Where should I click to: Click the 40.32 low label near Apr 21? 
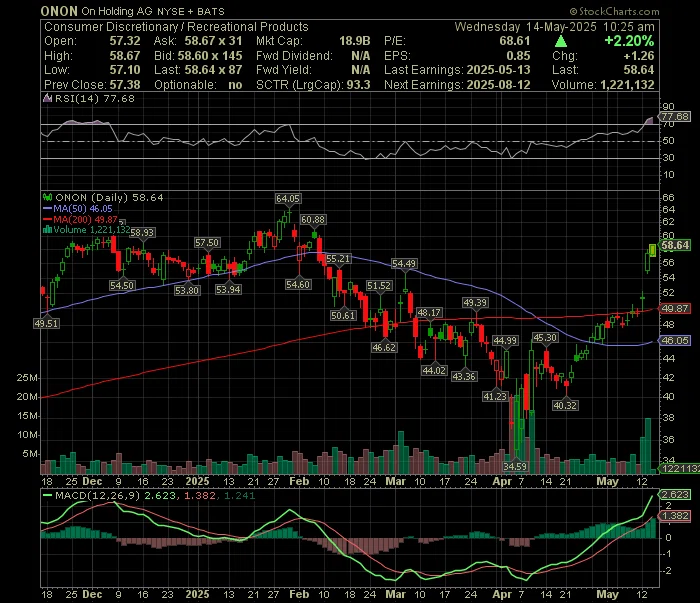565,406
